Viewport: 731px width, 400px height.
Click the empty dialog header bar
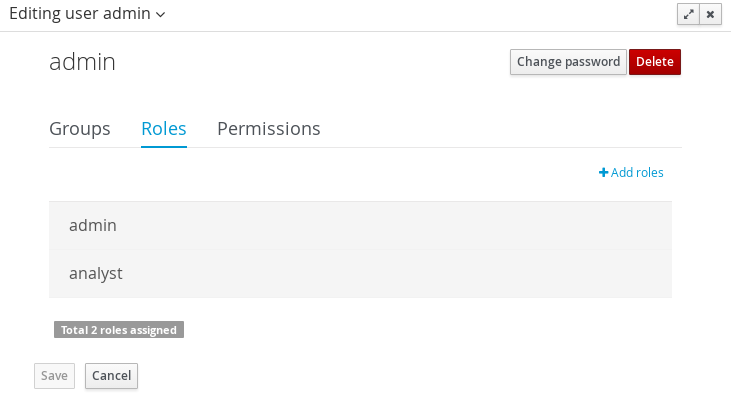[420, 14]
